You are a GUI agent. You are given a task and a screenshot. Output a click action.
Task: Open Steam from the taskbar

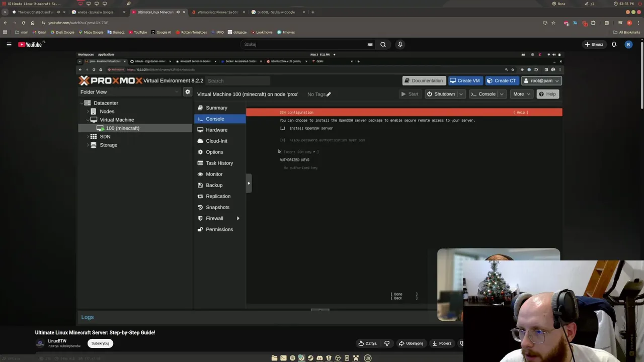pos(310,358)
